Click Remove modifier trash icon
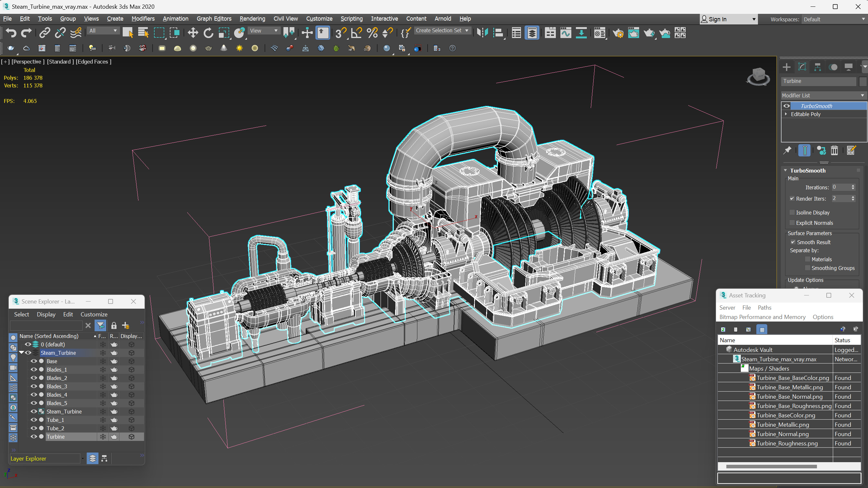The width and height of the screenshot is (868, 488). (834, 151)
